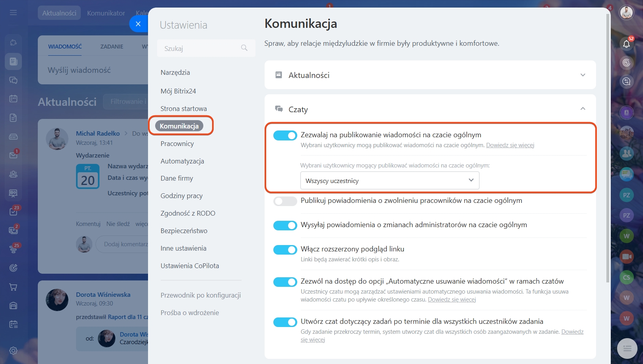
Task: Open Dowiedz się więcej link under general chat setting
Action: pyautogui.click(x=510, y=145)
